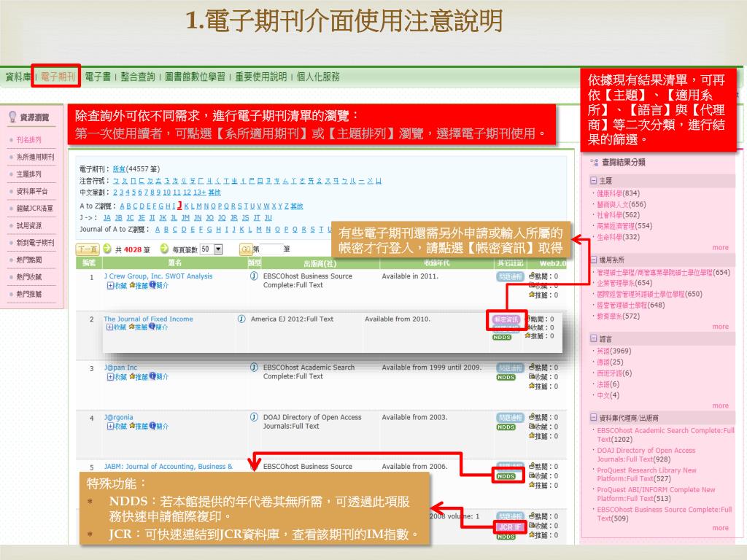Click the page number input field
Viewport: 747px width, 560px height.
tap(271, 249)
